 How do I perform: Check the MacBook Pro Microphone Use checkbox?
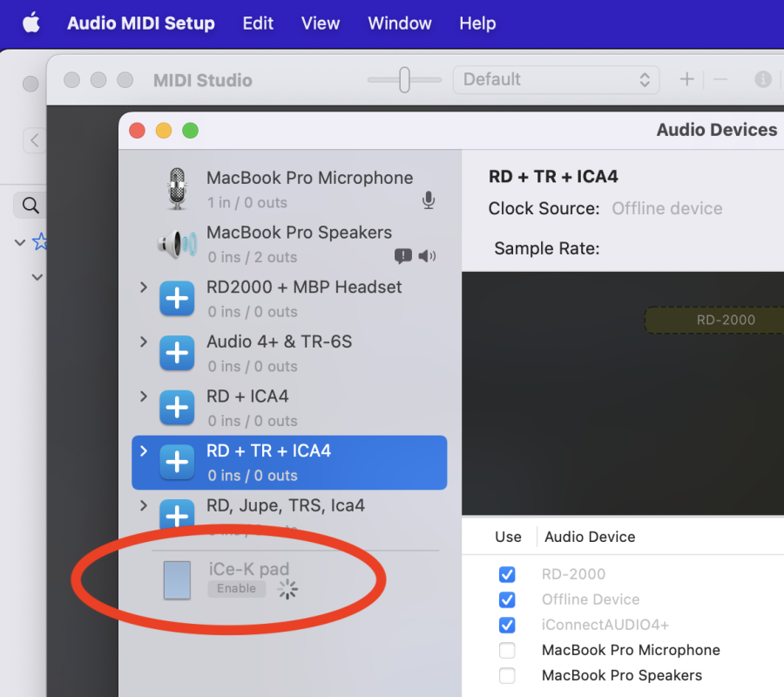point(507,650)
